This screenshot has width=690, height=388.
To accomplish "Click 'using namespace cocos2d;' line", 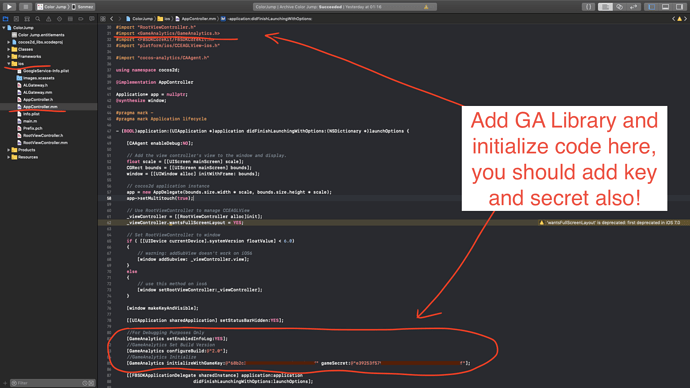I will (147, 70).
